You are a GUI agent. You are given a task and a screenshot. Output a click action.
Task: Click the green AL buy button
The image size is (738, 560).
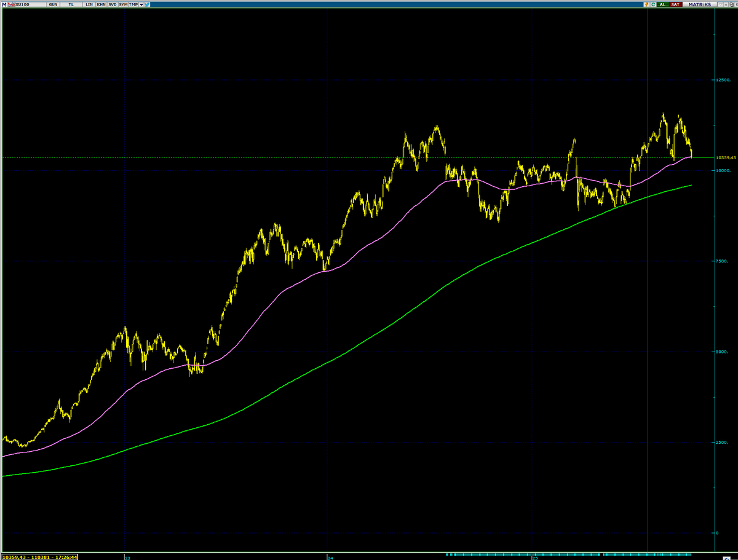click(x=662, y=4)
